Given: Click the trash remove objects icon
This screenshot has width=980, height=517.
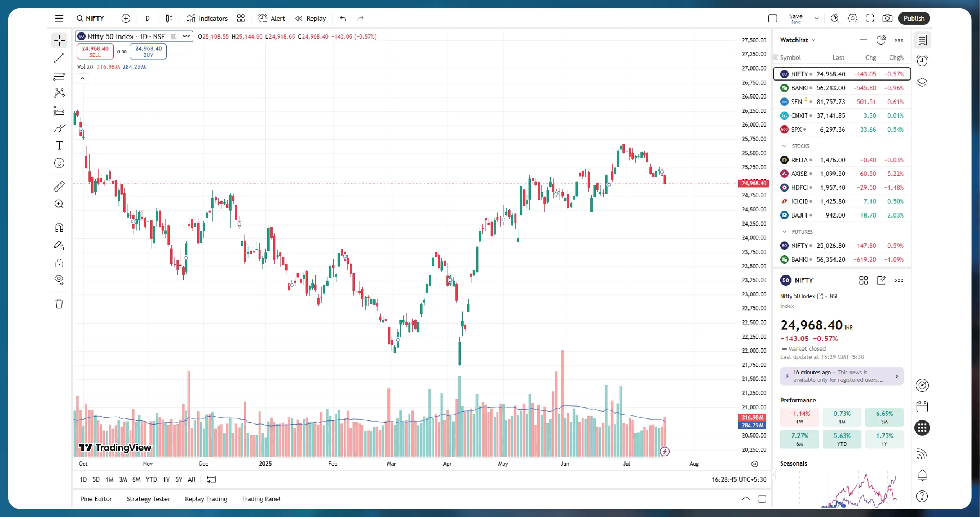Looking at the screenshot, I should [59, 304].
